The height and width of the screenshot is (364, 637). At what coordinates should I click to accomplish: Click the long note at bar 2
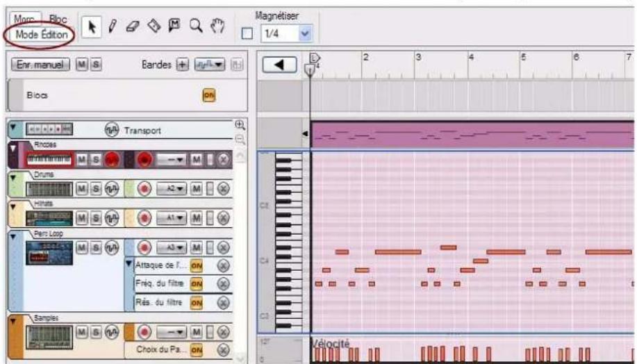[x=398, y=252]
